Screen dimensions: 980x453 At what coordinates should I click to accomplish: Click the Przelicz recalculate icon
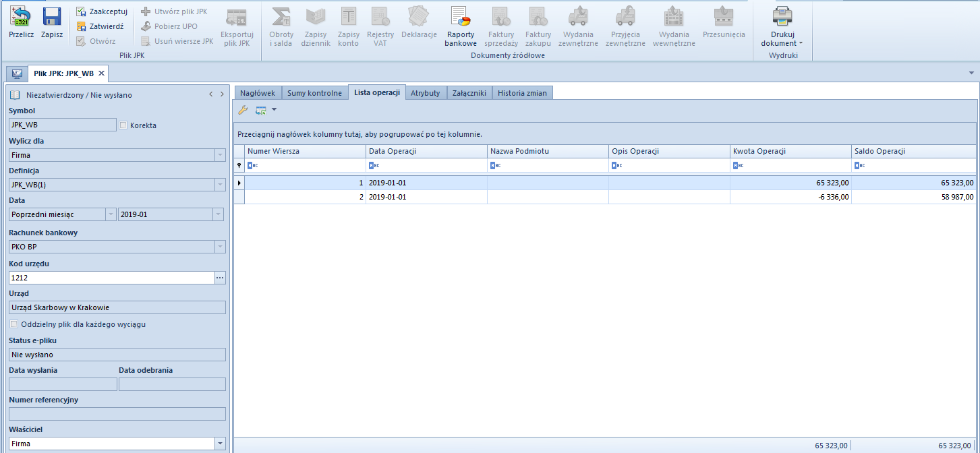21,16
